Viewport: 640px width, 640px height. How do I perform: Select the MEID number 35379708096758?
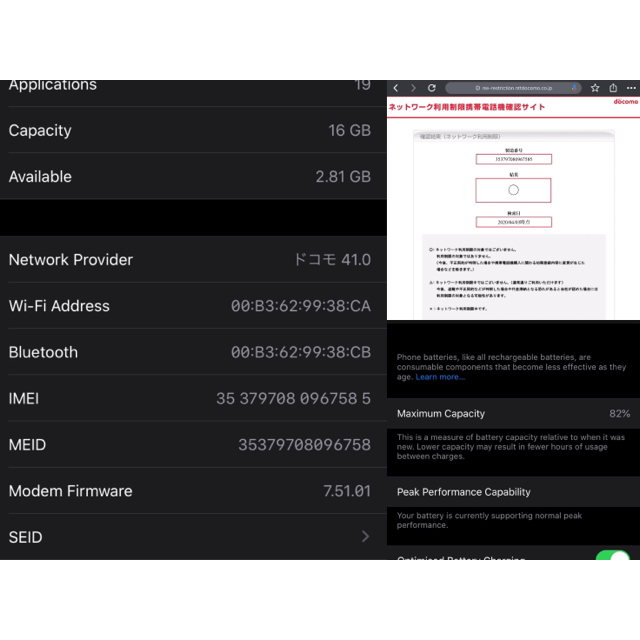tap(304, 444)
